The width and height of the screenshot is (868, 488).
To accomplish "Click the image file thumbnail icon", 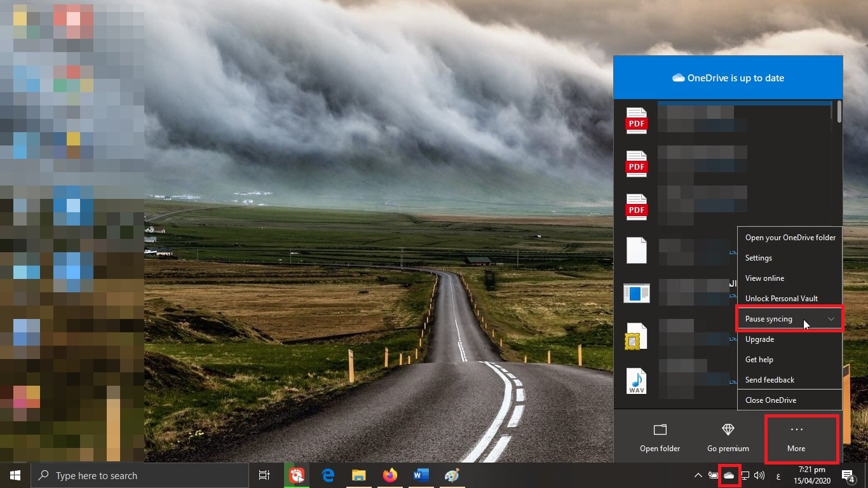I will (636, 293).
